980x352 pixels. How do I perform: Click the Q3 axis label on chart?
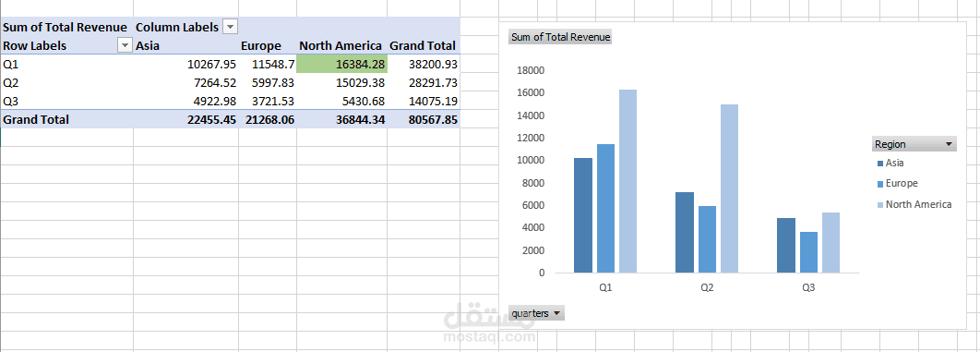pos(808,288)
